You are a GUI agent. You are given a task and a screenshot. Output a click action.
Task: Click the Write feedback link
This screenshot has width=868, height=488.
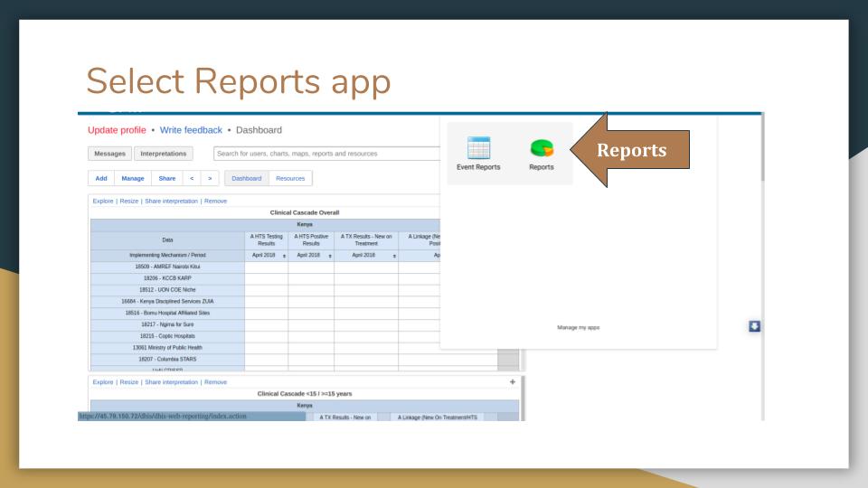pos(191,130)
